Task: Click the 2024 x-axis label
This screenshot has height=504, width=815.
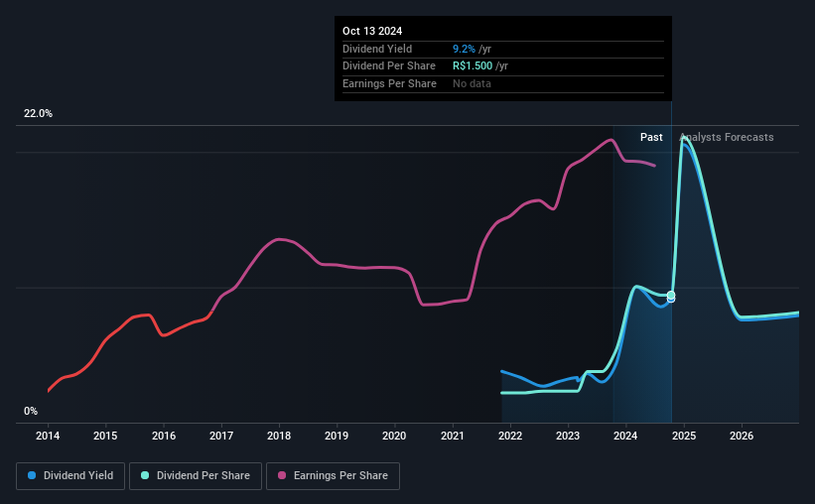Action: pos(625,436)
